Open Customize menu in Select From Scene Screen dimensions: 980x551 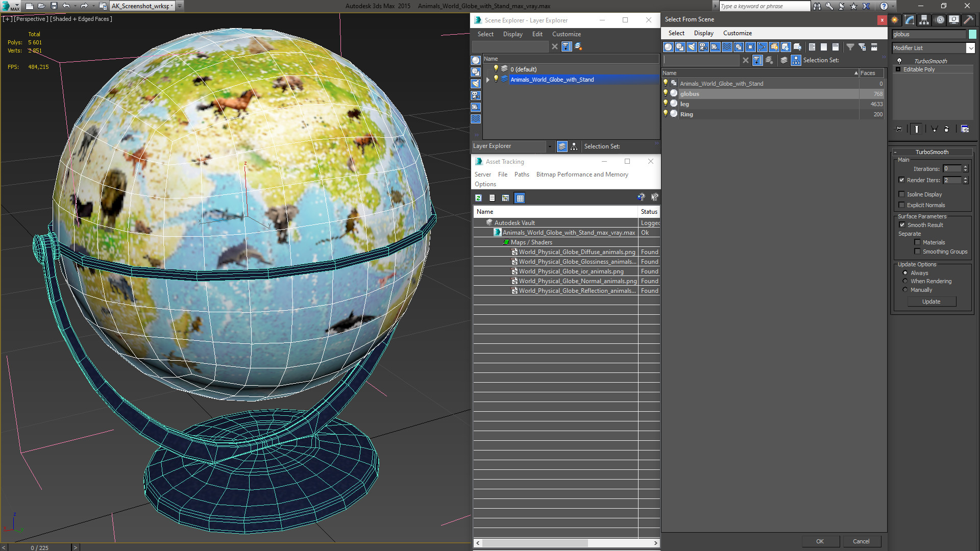737,33
